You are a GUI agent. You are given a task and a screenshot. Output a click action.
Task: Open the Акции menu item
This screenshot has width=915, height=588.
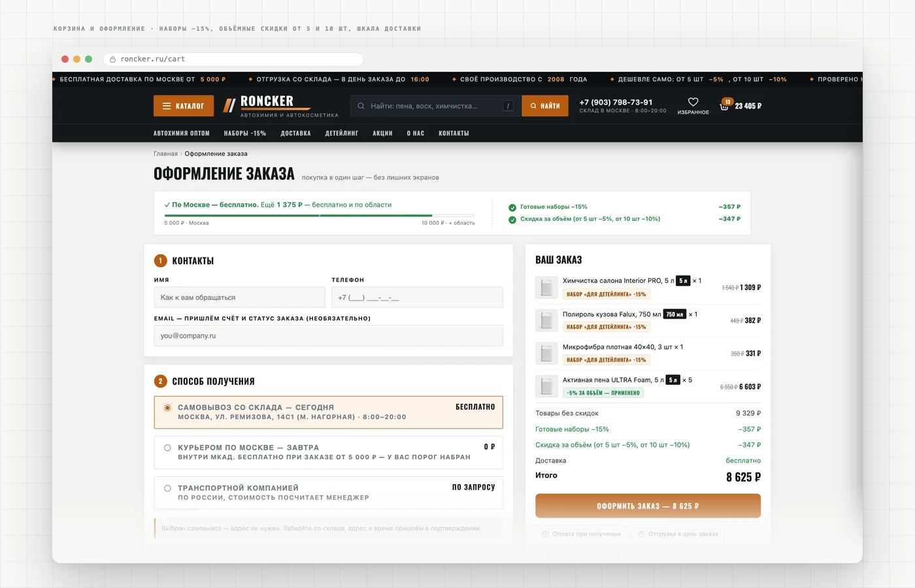click(x=382, y=133)
